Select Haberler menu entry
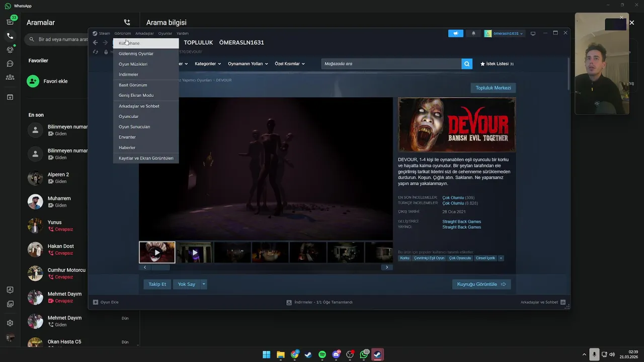Image resolution: width=644 pixels, height=362 pixels. click(146, 148)
